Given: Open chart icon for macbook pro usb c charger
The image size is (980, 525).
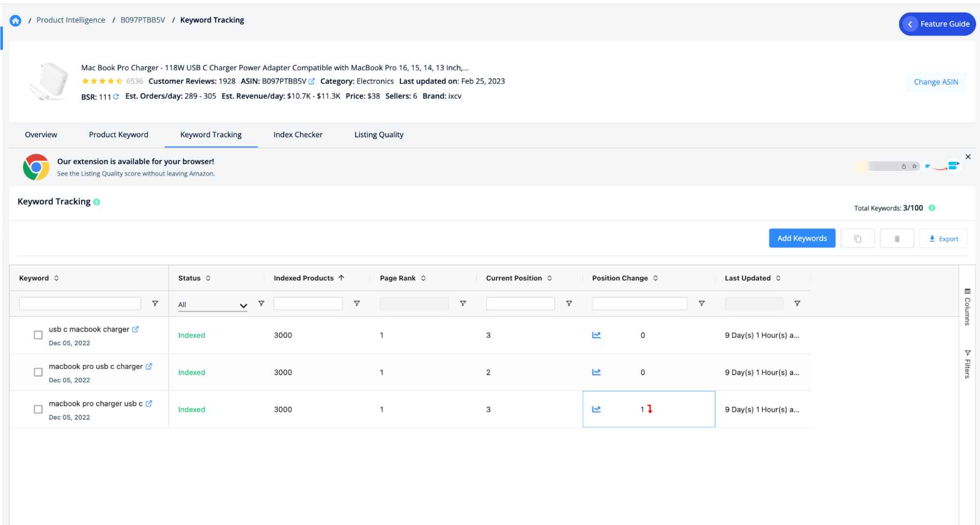Looking at the screenshot, I should click(x=597, y=373).
